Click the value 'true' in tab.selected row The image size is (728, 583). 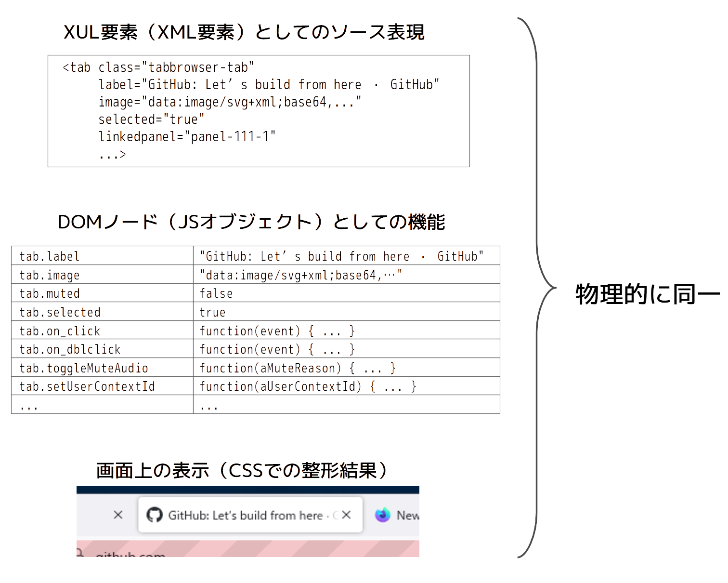point(212,312)
